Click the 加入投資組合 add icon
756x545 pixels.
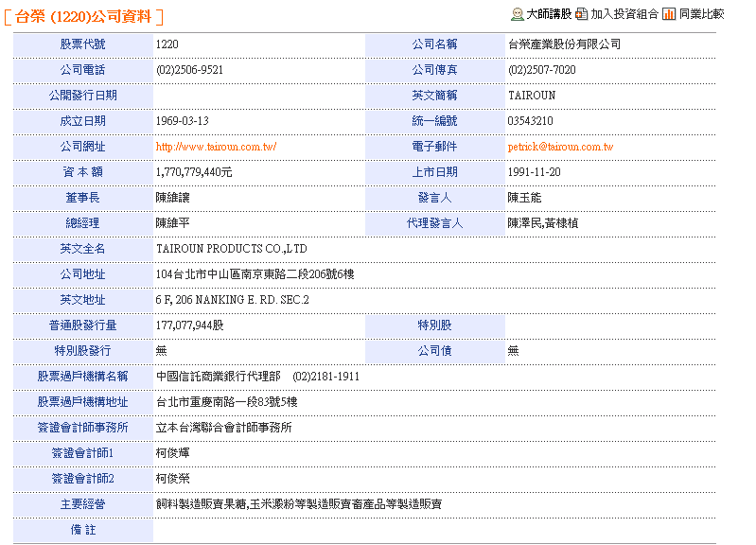(582, 14)
